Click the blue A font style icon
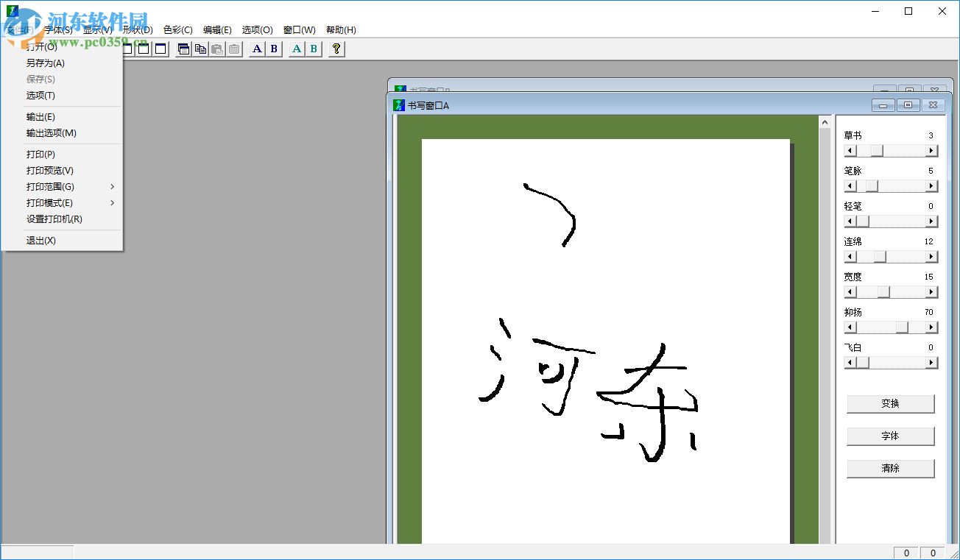The height and width of the screenshot is (560, 960). 256,49
